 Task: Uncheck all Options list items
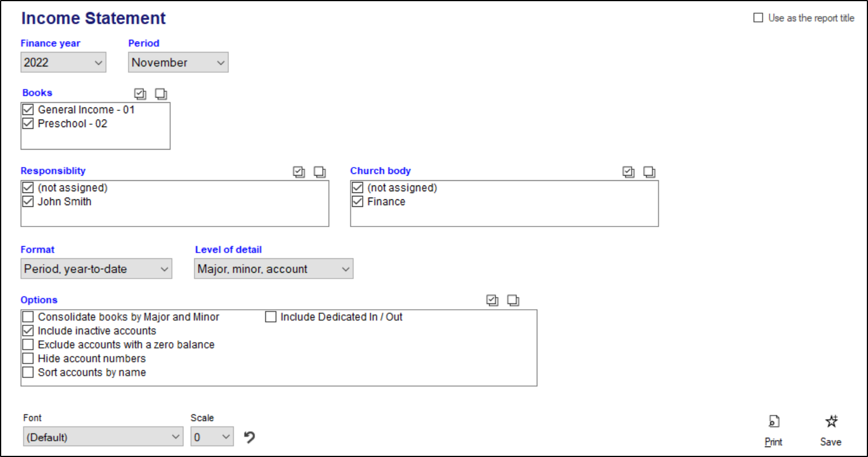513,300
